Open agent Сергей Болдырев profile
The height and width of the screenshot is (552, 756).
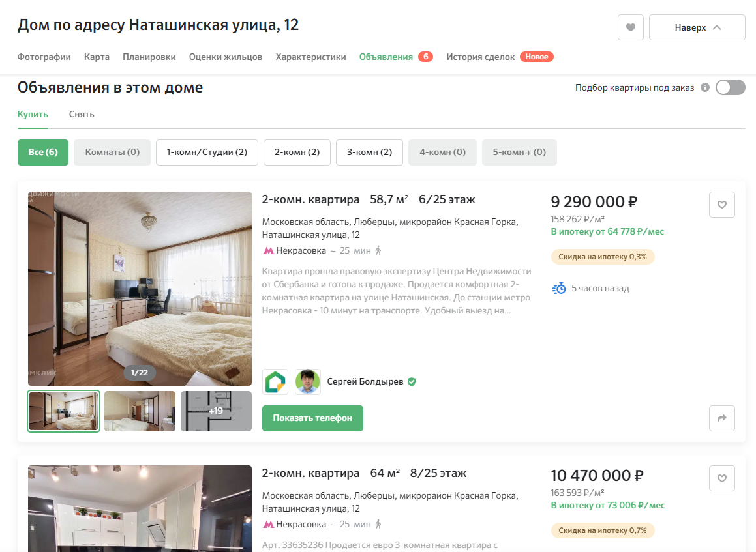pyautogui.click(x=365, y=381)
